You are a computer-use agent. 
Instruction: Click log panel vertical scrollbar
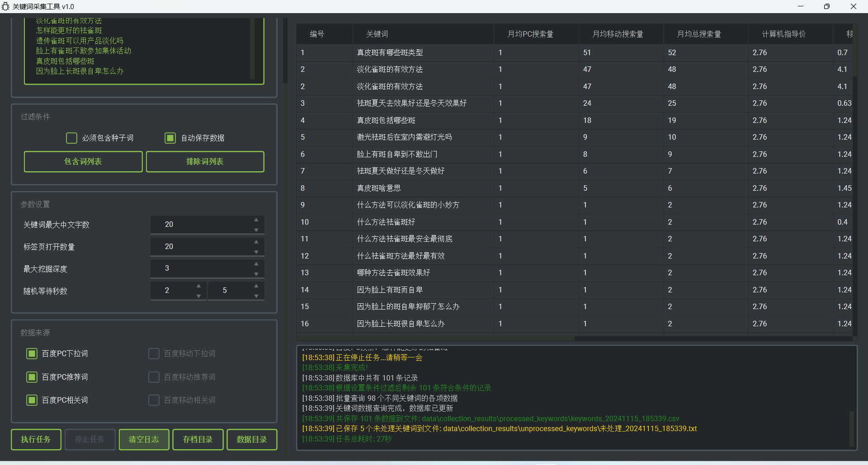pyautogui.click(x=852, y=428)
